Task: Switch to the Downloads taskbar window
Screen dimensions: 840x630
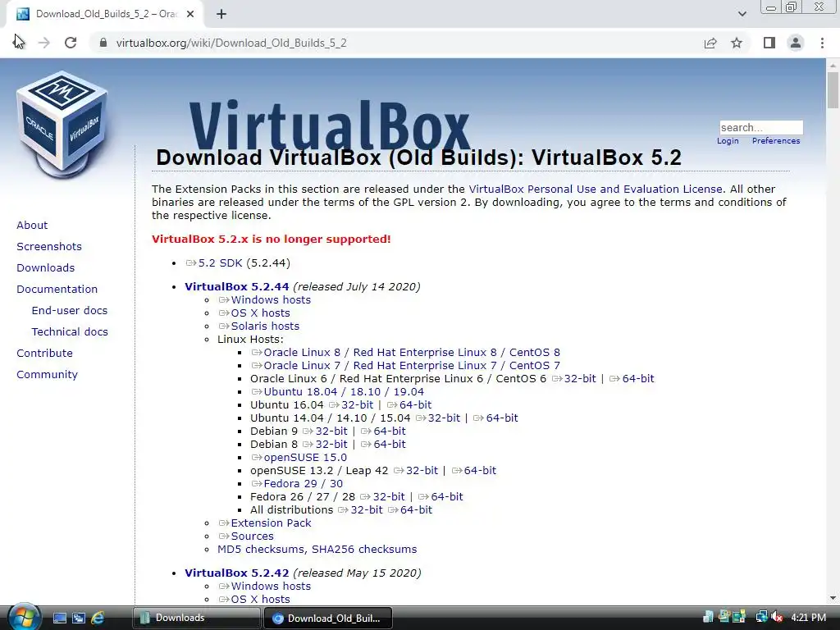Action: click(196, 618)
